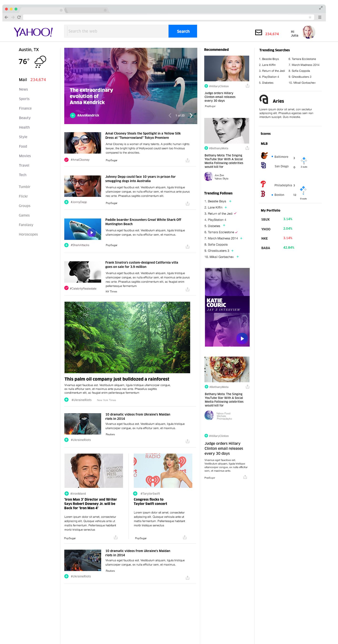Open the Hillary Clinton recommended photo
Viewport: 338px width, 644px height.
click(x=227, y=68)
